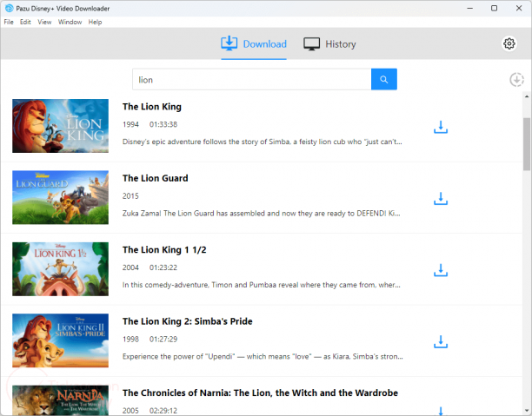Click the year '1994'
This screenshot has width=532, height=416.
(130, 124)
